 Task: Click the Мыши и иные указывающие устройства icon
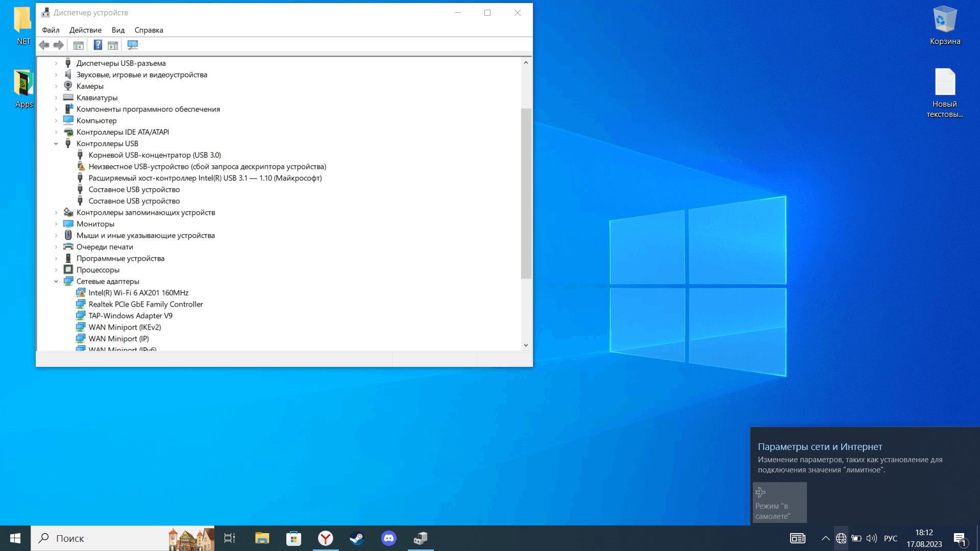[68, 235]
